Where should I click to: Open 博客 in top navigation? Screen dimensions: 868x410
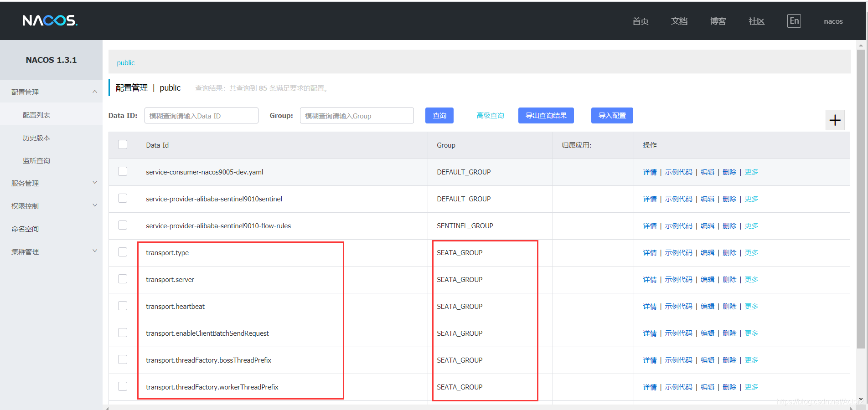point(718,21)
